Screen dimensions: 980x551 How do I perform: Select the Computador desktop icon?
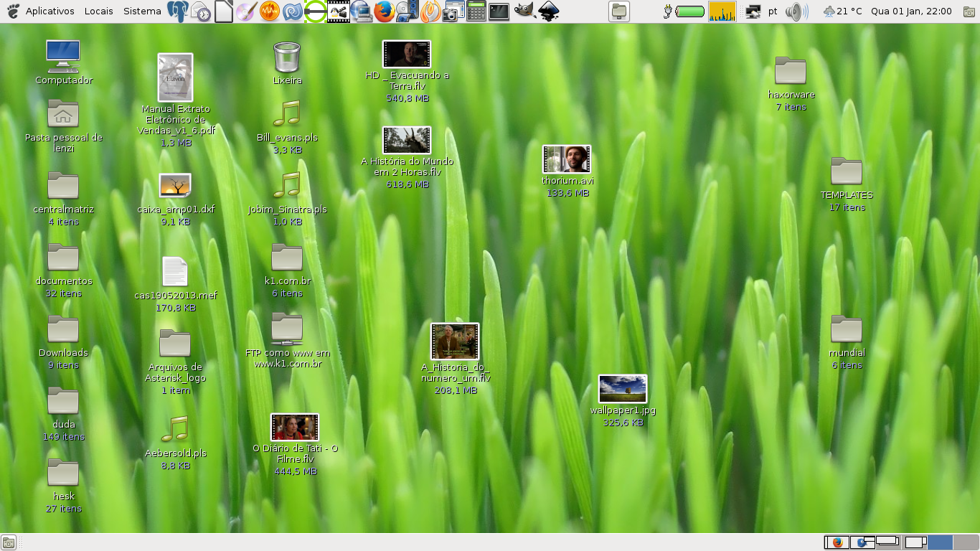pos(63,57)
